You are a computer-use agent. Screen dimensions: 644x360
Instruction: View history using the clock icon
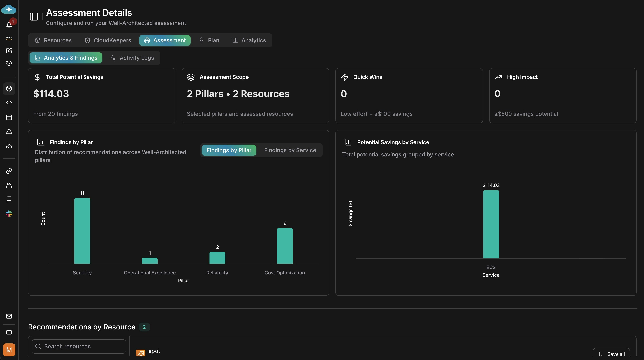9,63
